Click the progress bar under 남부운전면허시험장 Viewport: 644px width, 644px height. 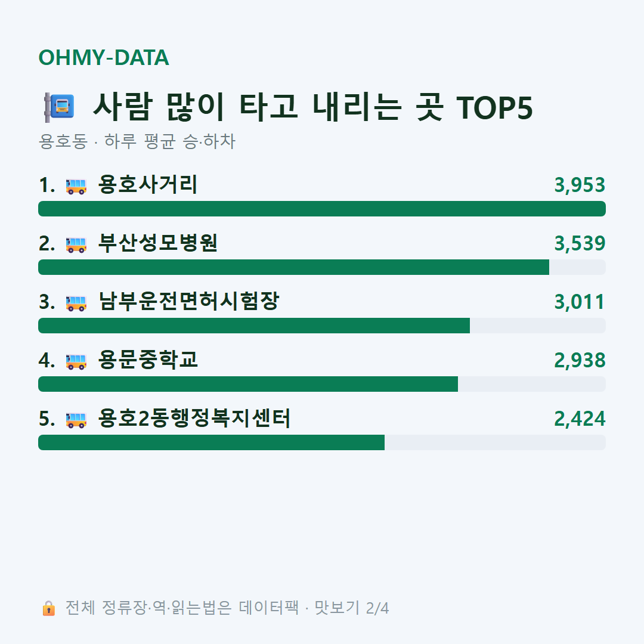click(x=322, y=326)
